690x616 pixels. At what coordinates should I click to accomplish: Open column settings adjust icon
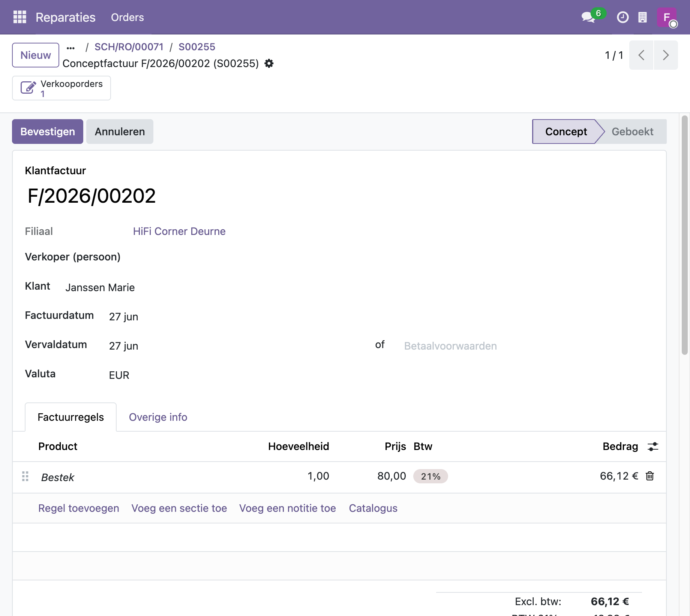[x=653, y=447]
